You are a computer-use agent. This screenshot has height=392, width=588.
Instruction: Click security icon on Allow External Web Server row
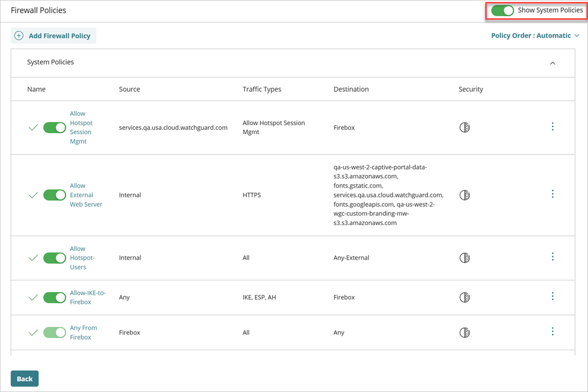pyautogui.click(x=464, y=195)
